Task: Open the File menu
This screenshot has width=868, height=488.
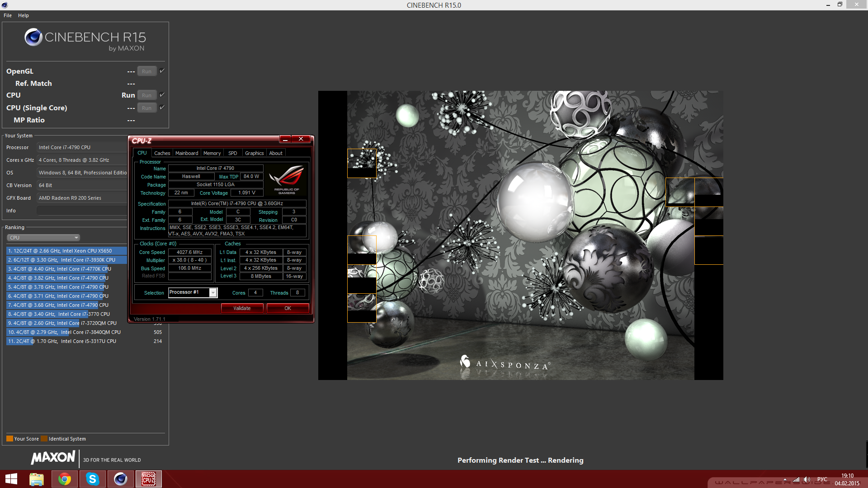Action: coord(8,15)
